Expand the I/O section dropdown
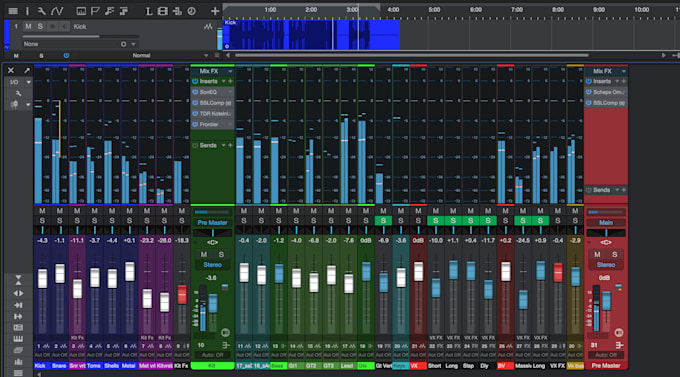The height and width of the screenshot is (377, 680). (x=29, y=82)
